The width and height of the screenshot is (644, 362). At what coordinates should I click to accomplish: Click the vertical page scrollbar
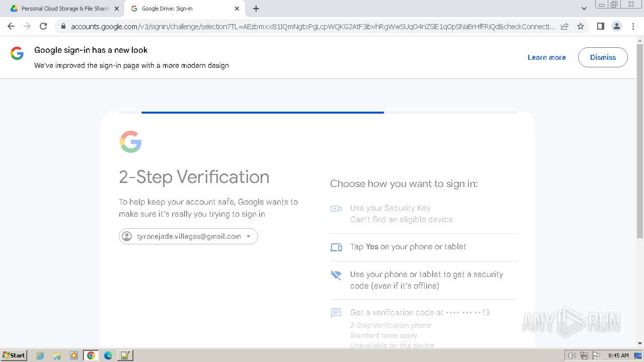639,141
